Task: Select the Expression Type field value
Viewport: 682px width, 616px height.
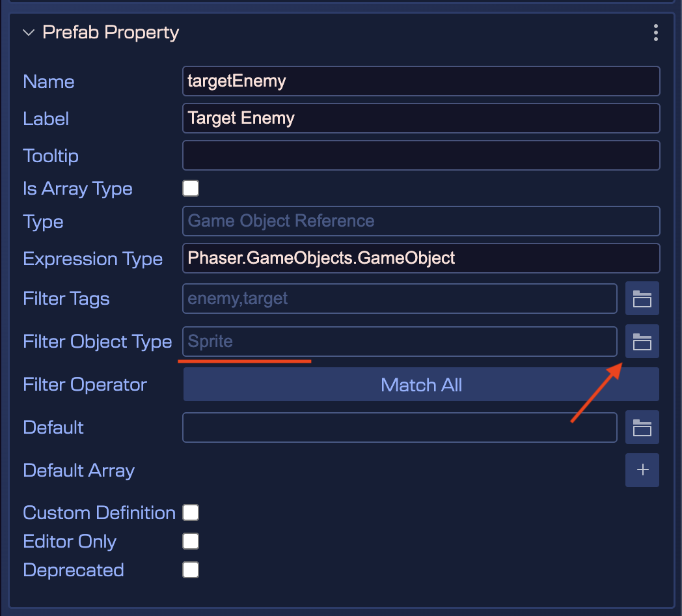Action: (420, 258)
